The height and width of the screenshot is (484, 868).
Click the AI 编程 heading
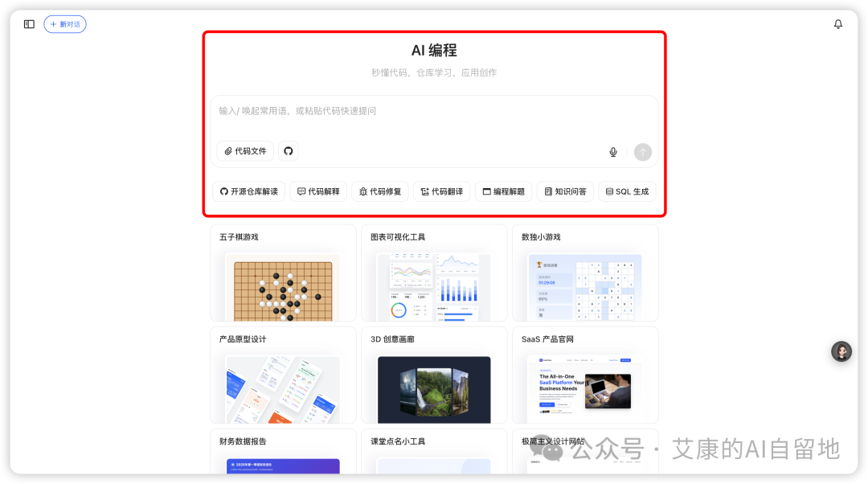coord(434,51)
